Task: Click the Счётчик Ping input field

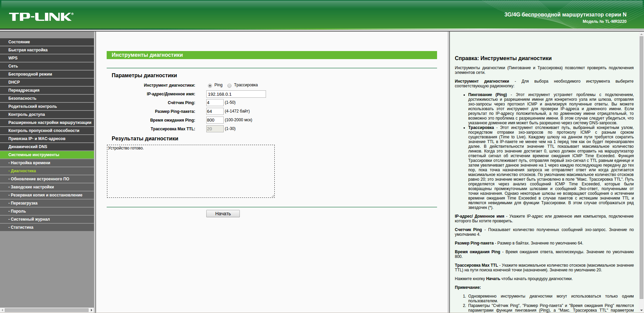Action: (215, 103)
